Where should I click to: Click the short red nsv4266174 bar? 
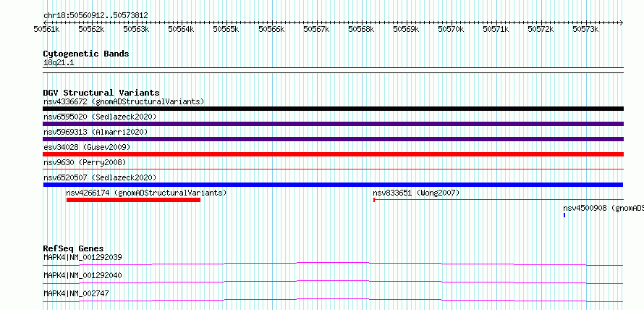tap(133, 200)
